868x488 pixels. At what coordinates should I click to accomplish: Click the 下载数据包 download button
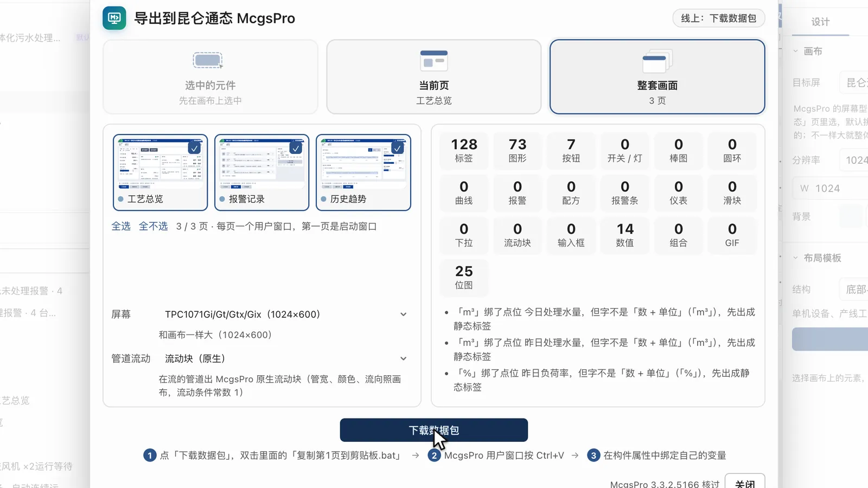click(x=434, y=430)
